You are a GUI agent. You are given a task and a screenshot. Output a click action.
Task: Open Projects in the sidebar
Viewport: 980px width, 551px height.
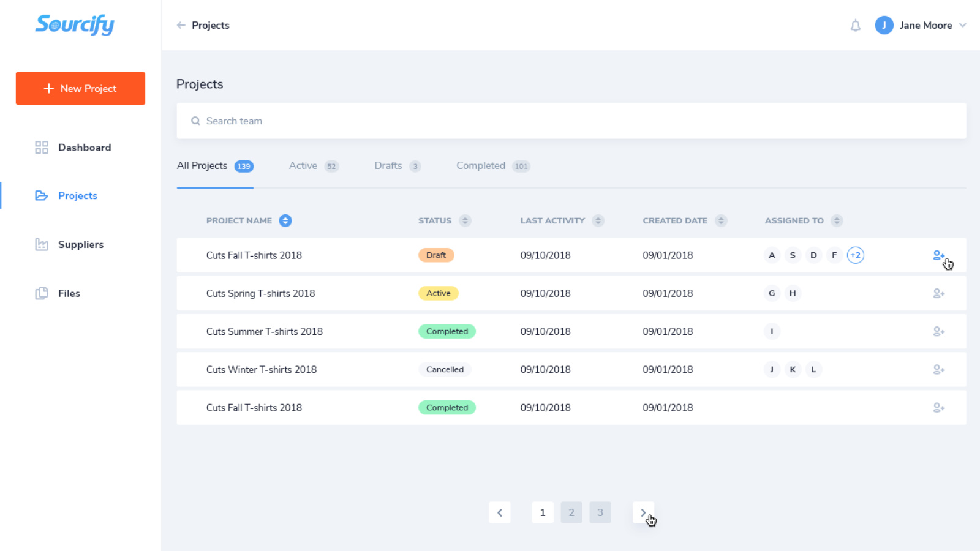point(67,195)
